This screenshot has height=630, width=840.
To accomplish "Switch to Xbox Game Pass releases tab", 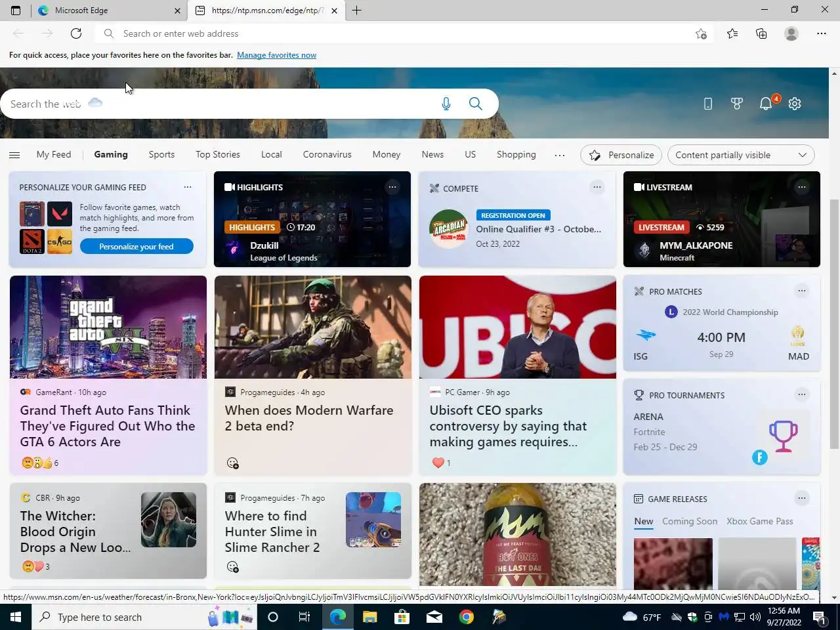I will (760, 521).
